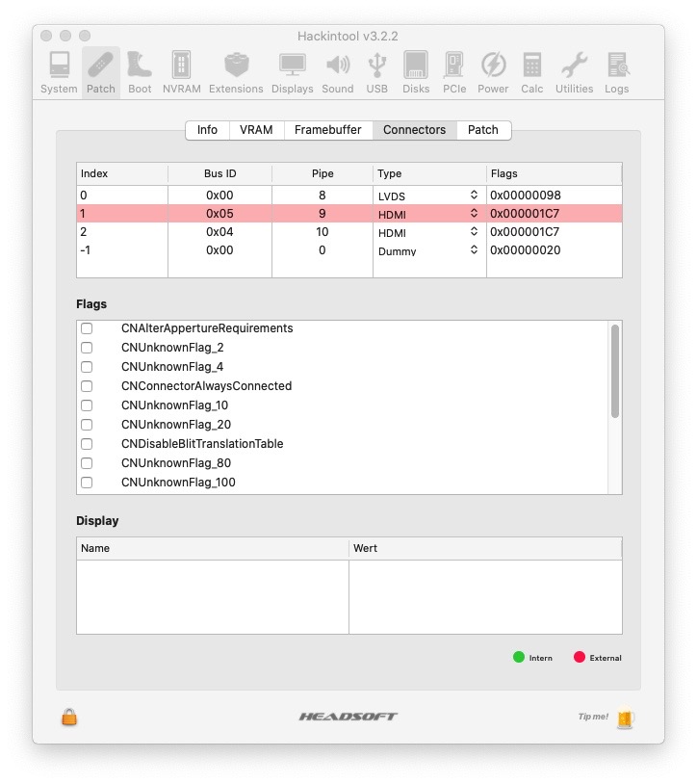Click the Flags list scrollbar thumb

pyautogui.click(x=615, y=371)
